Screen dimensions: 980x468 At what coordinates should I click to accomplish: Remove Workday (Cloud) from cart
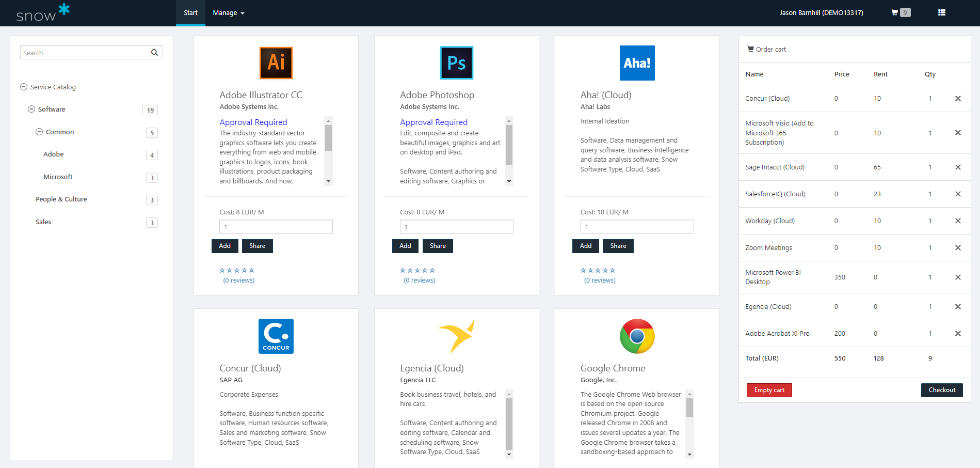pos(958,221)
